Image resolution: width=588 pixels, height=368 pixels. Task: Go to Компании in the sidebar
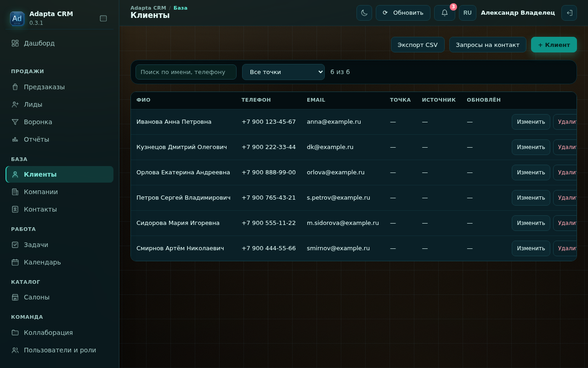point(60,192)
